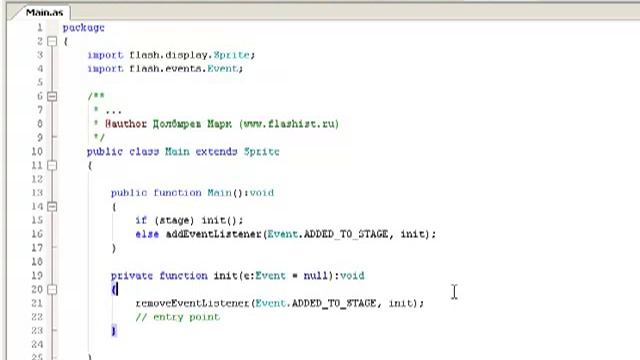Collapse the Main constructor fold marker on line 14
The width and height of the screenshot is (640, 360).
(52, 207)
